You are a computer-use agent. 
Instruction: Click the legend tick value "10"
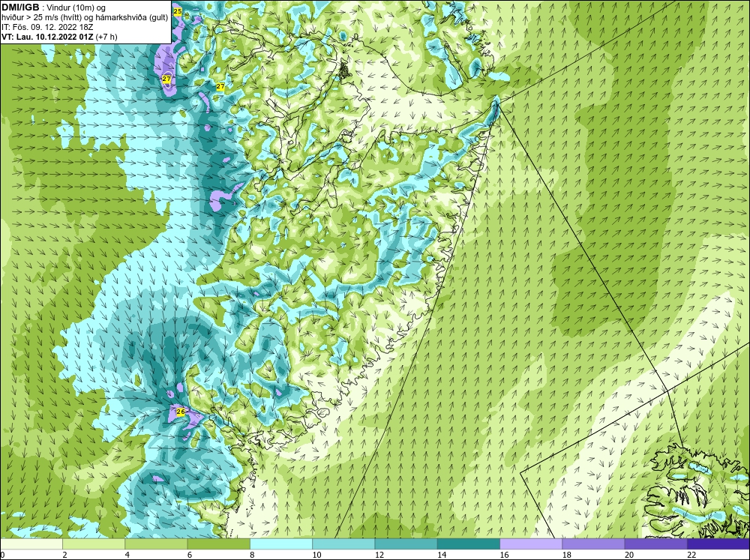(x=316, y=555)
